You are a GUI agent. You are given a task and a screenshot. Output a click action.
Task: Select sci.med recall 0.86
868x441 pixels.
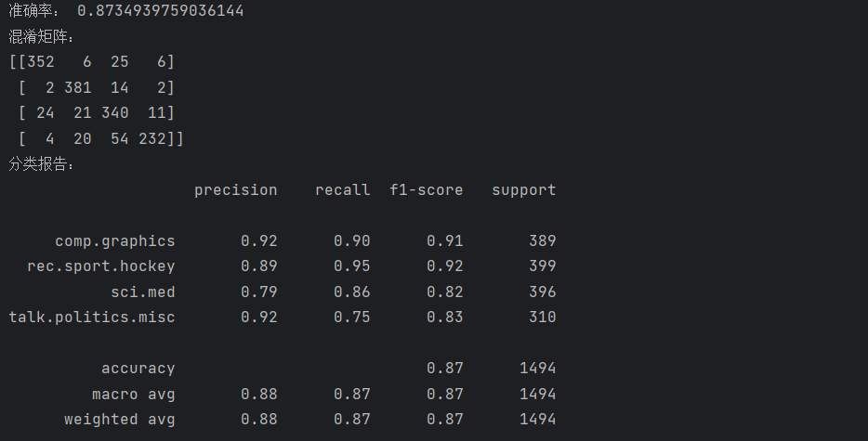coord(352,292)
